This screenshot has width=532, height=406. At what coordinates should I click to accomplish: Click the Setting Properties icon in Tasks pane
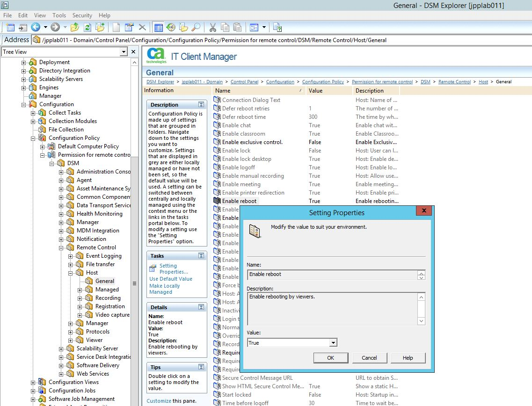(153, 268)
